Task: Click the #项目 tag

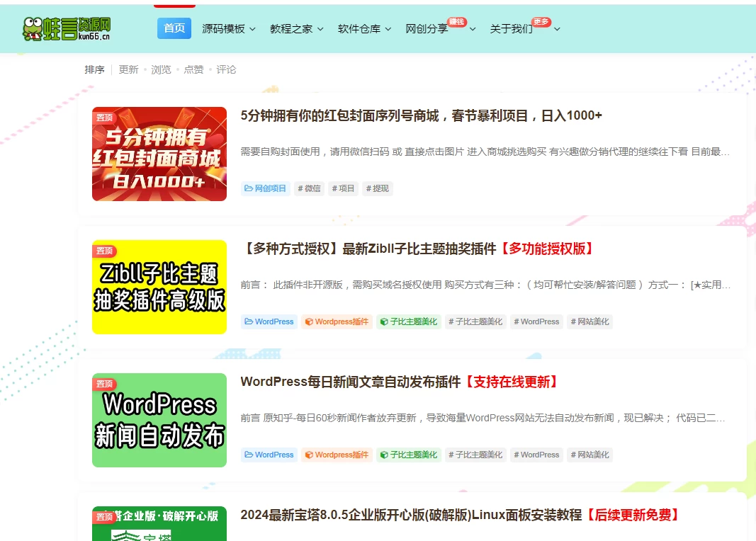Action: click(x=344, y=188)
